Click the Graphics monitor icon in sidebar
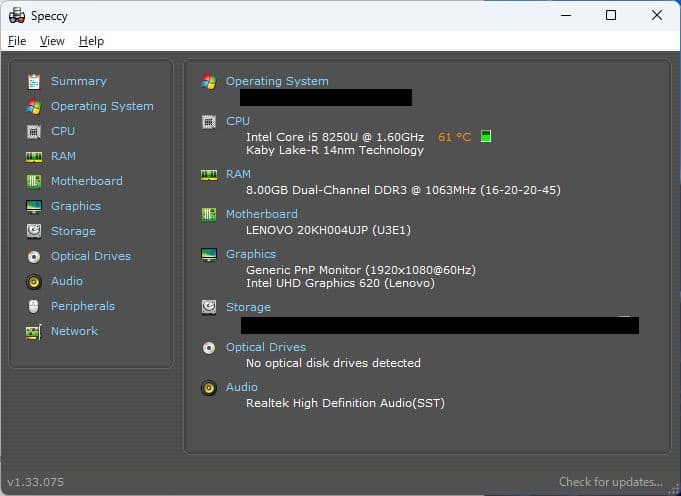The width and height of the screenshot is (681, 496). (x=34, y=207)
